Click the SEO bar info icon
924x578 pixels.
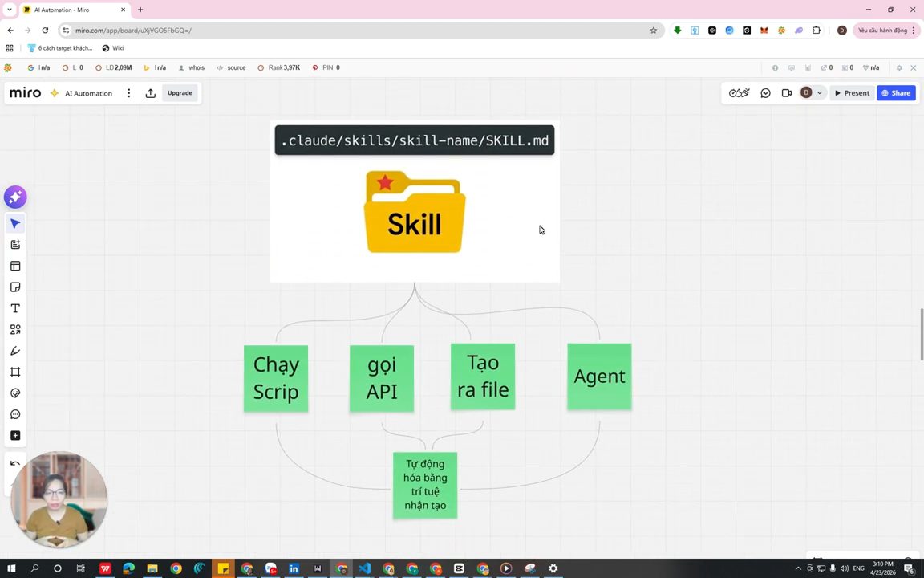coord(775,67)
